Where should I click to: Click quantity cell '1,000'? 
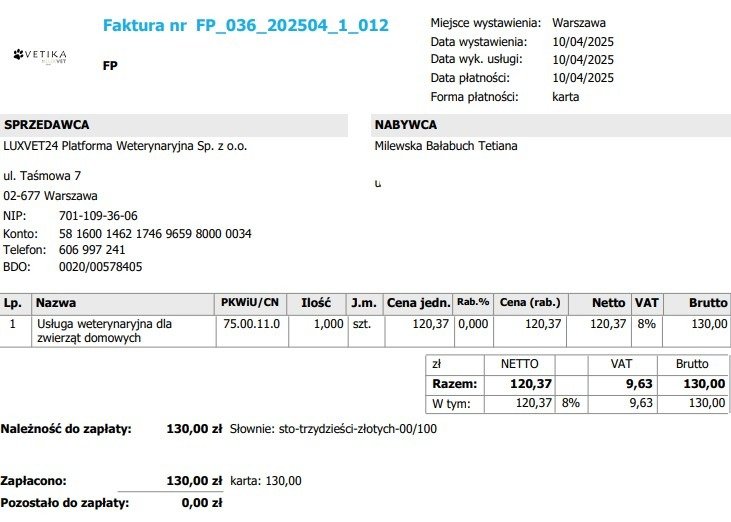[329, 324]
